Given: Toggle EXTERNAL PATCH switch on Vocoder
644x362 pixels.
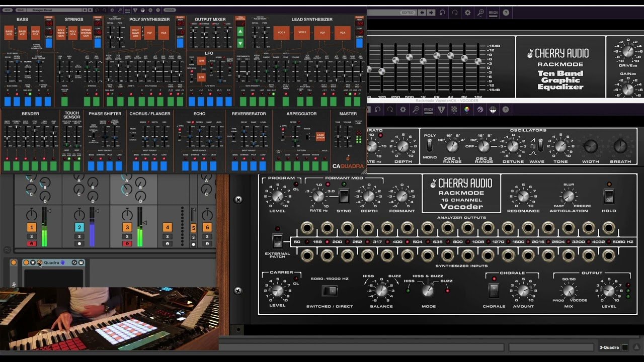Looking at the screenshot, I should pos(277,241).
